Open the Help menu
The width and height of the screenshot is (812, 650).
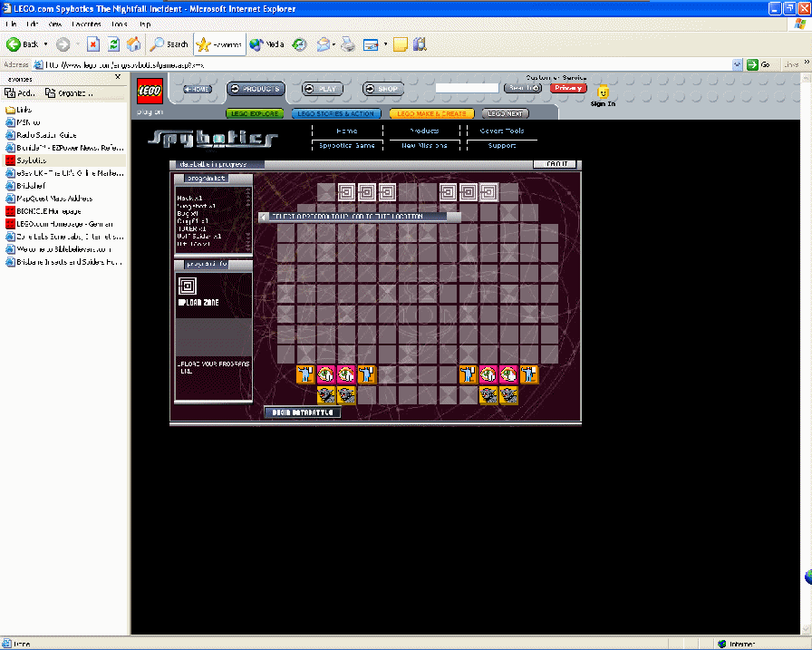point(145,24)
